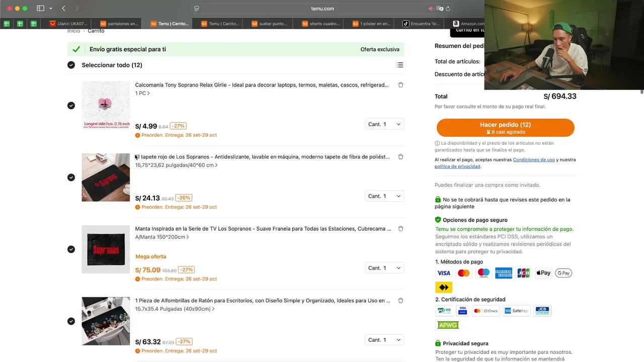The image size is (644, 362).
Task: Open Sopranos blanket thumbnail
Action: point(106,249)
